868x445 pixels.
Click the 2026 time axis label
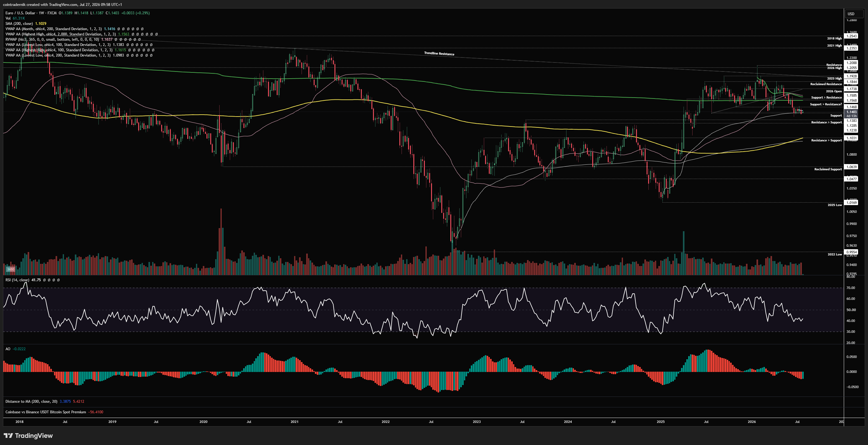(x=752, y=422)
